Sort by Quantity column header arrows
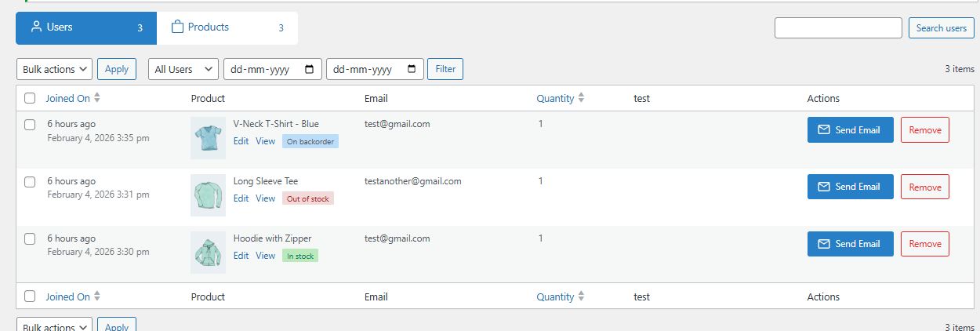 (x=581, y=99)
